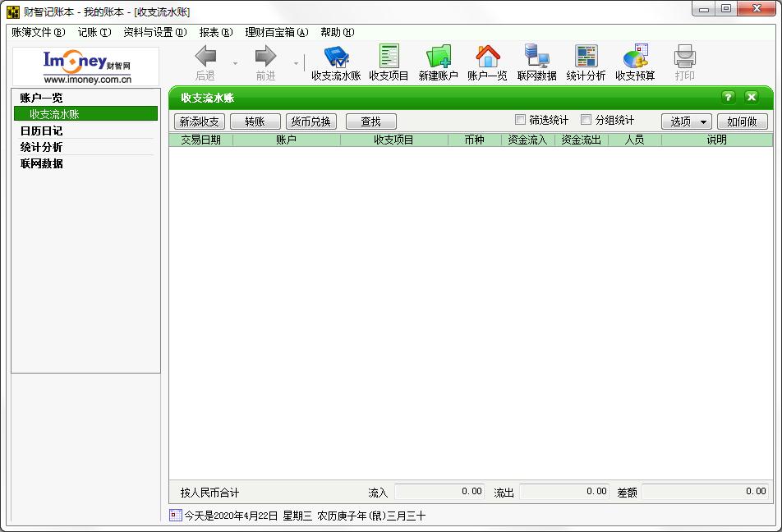Open 账户一览 house icon

[x=488, y=56]
